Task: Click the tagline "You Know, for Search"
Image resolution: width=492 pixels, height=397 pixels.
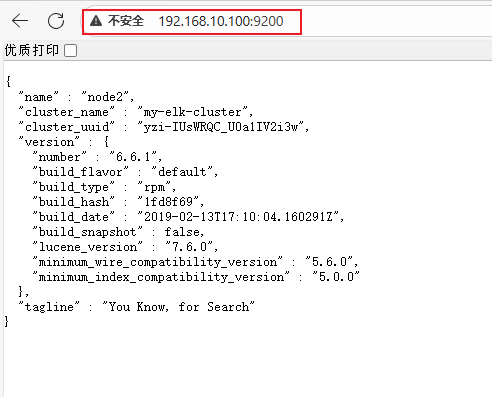Action: tap(179, 306)
